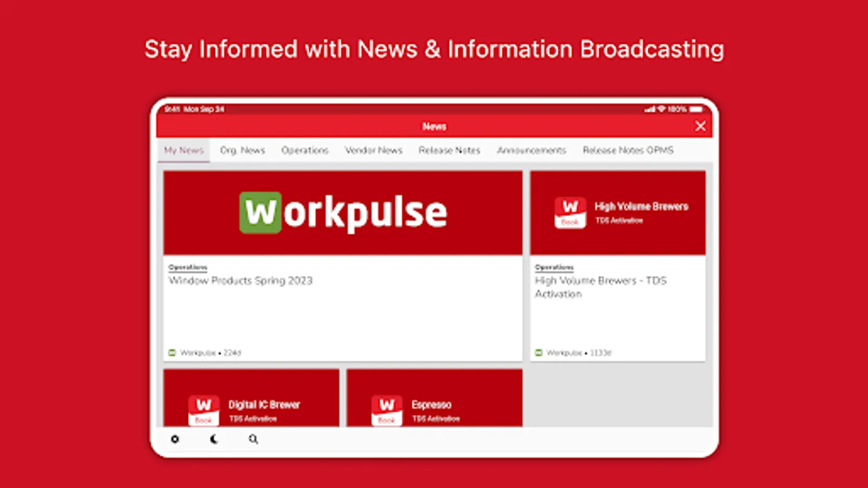Click the W Book icon on Espresso card
Viewport: 868px width, 488px height.
point(387,410)
